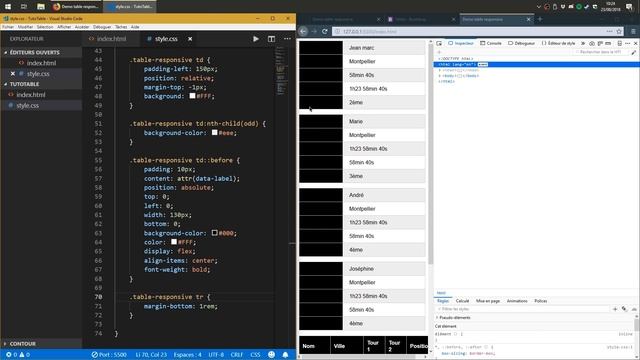Open the Modifier menu in VS Code

point(25,27)
